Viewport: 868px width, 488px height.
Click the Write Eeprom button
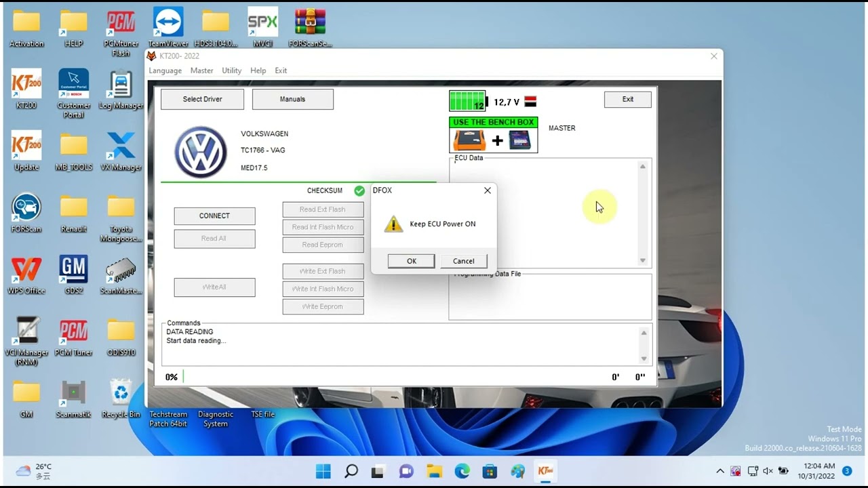(323, 306)
